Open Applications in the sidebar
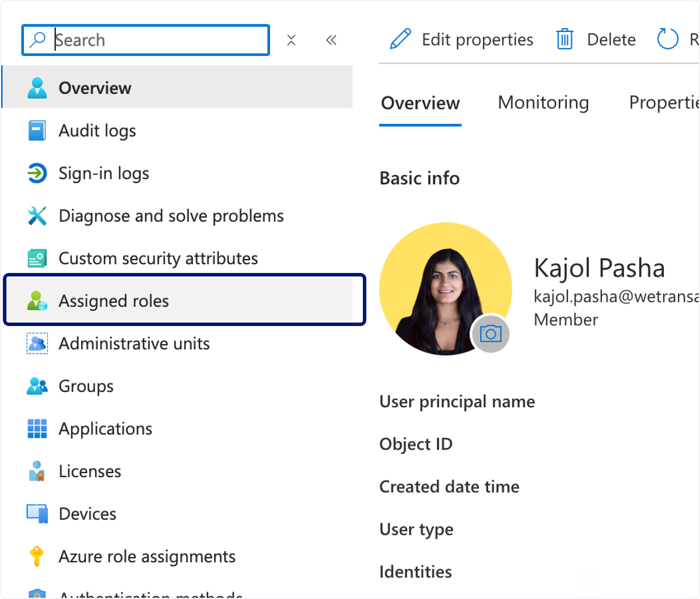This screenshot has width=700, height=599. [x=177, y=429]
